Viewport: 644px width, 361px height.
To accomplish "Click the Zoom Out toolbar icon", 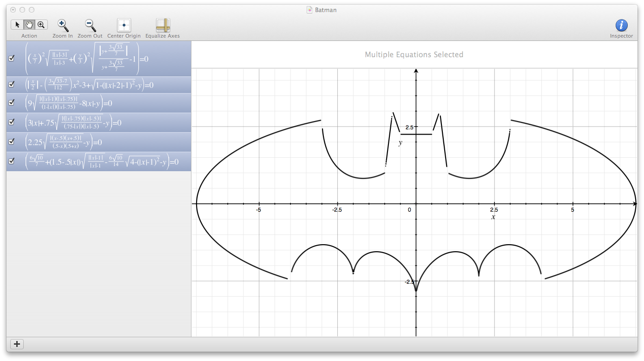I will click(90, 24).
